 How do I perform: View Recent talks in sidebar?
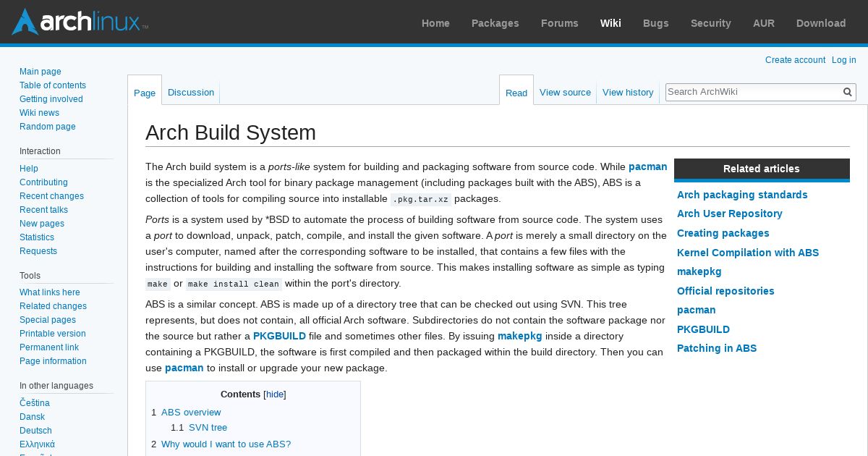[43, 210]
